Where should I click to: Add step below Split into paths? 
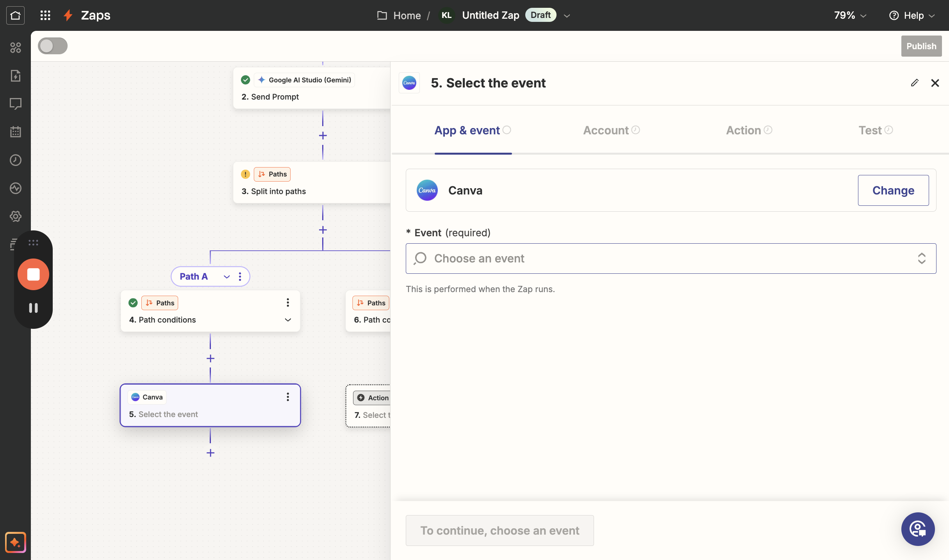(x=323, y=230)
